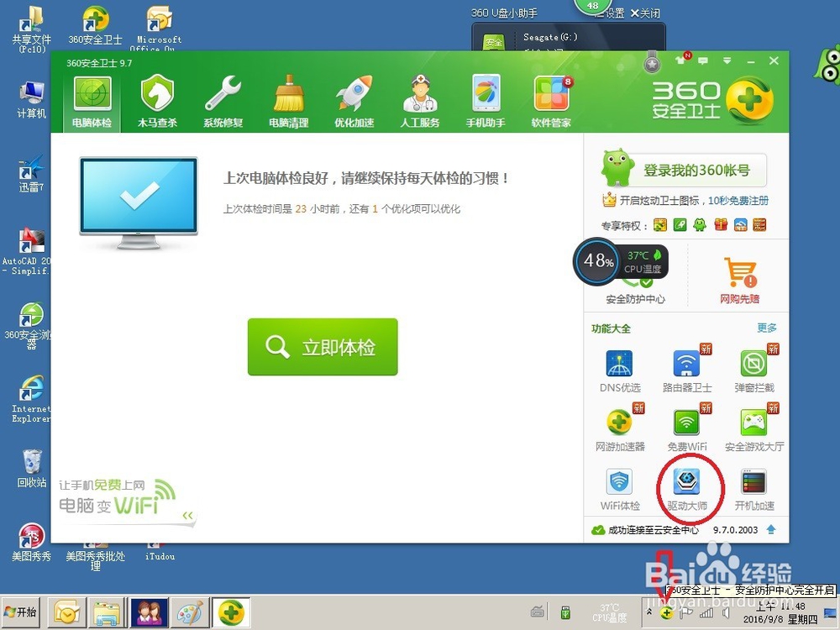The image size is (840, 630).
Task: Click the 更多 link in 功能大全
Action: [767, 328]
